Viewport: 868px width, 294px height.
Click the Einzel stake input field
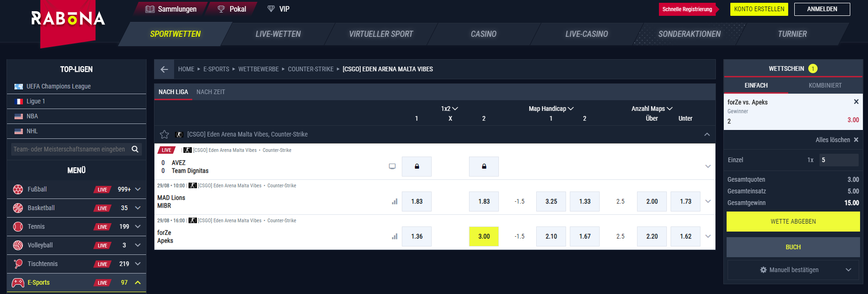(839, 160)
